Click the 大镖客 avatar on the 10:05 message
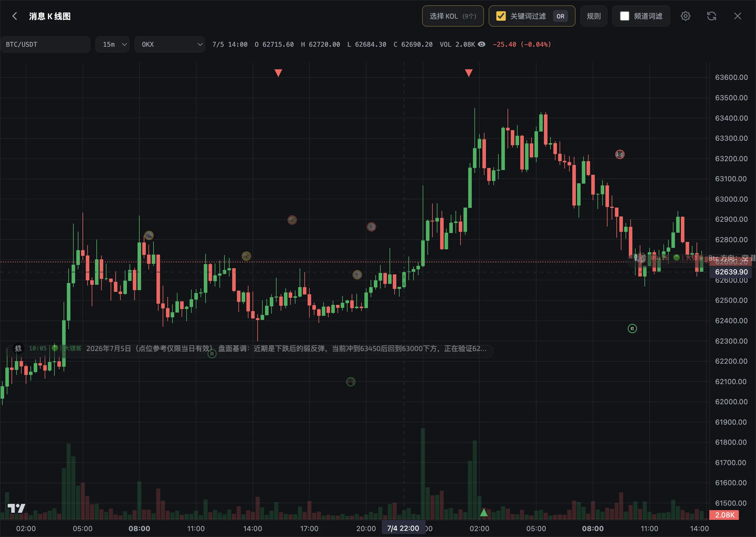This screenshot has width=756, height=537. click(x=18, y=349)
